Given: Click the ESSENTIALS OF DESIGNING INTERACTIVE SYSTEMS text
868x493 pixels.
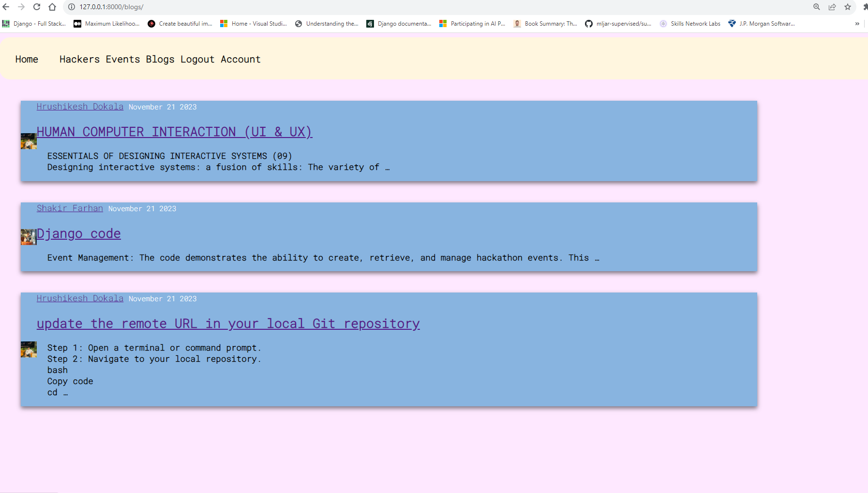Looking at the screenshot, I should (169, 156).
